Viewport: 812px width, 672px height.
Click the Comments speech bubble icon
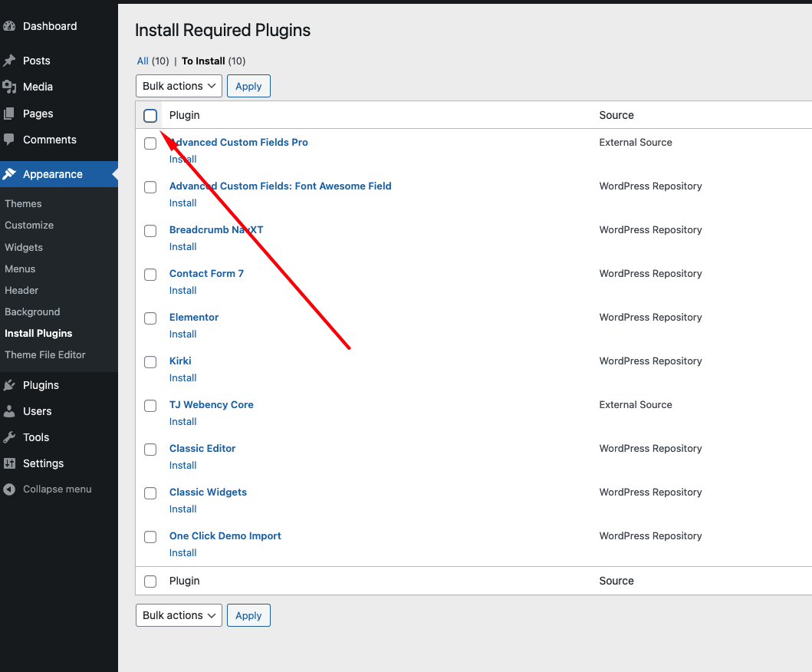click(x=9, y=140)
